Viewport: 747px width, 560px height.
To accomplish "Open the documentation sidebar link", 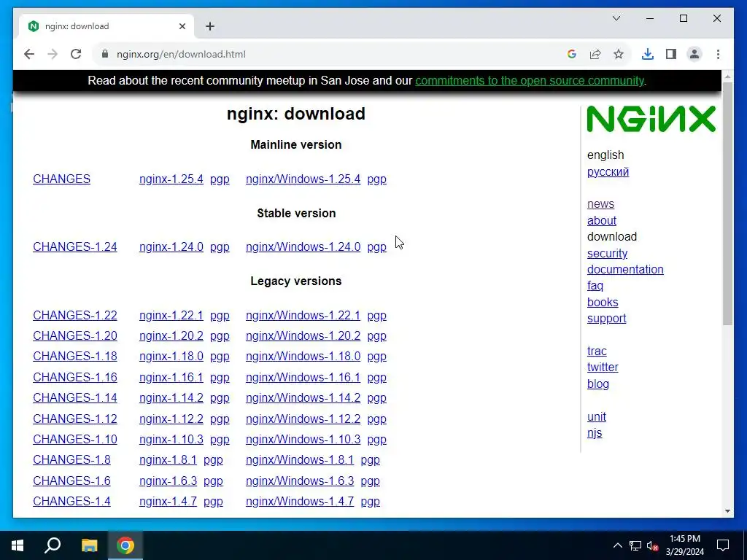I will [x=625, y=269].
